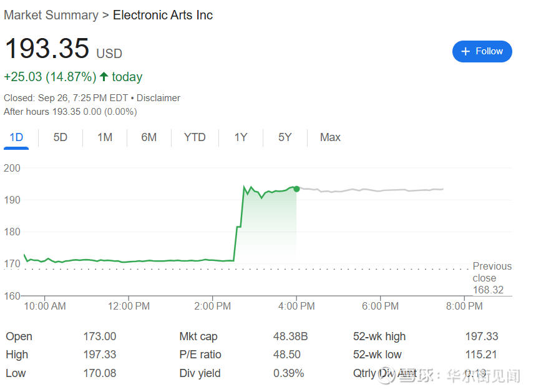Show the 6M price chart
The width and height of the screenshot is (536, 392).
(x=149, y=137)
